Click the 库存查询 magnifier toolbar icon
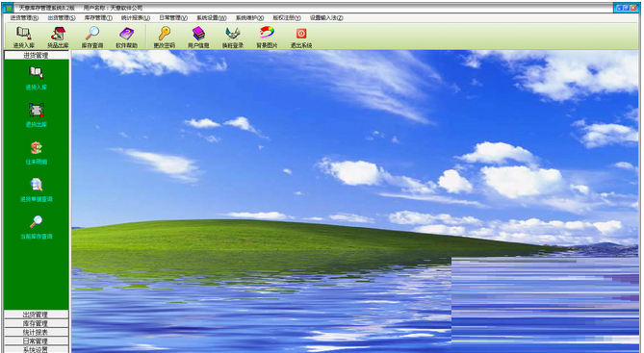644x353 pixels. pyautogui.click(x=92, y=37)
